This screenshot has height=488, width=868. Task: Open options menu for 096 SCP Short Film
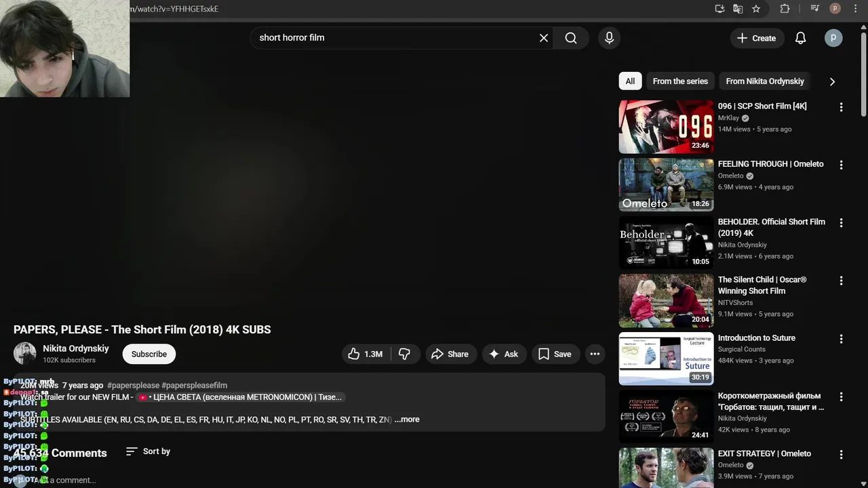point(841,107)
